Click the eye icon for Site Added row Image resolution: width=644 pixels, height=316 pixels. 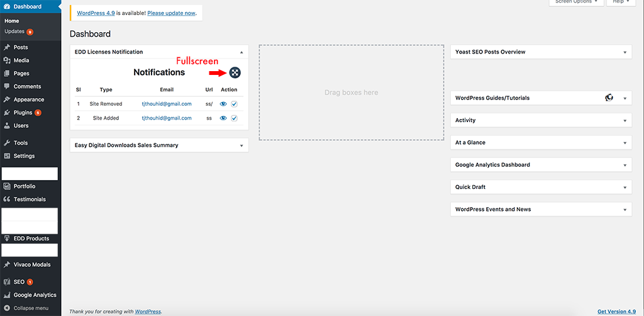point(223,118)
